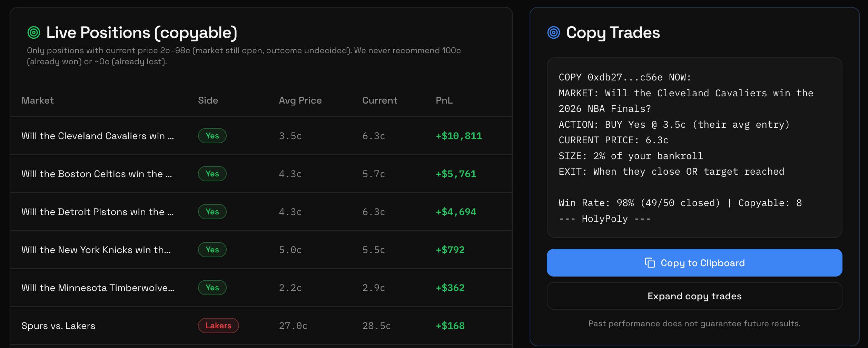Click the Yes badge for the Timberwolves row
This screenshot has width=868, height=348.
point(212,287)
